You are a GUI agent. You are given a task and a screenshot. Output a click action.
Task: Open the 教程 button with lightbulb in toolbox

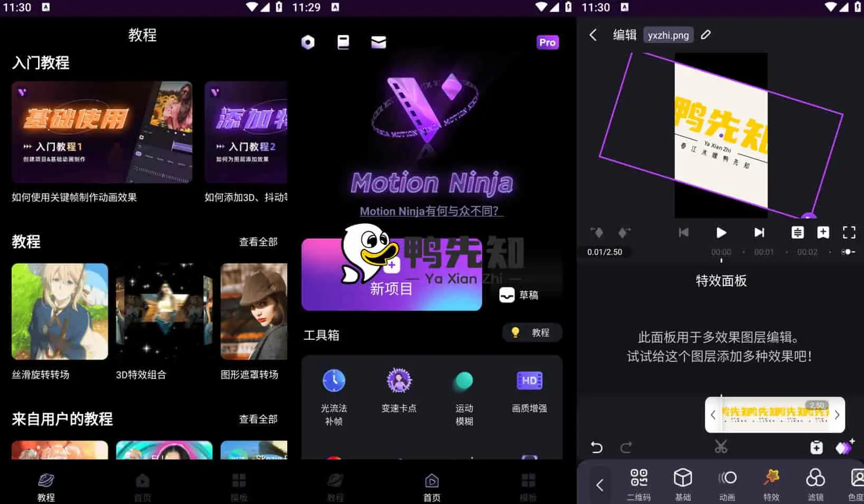(532, 332)
